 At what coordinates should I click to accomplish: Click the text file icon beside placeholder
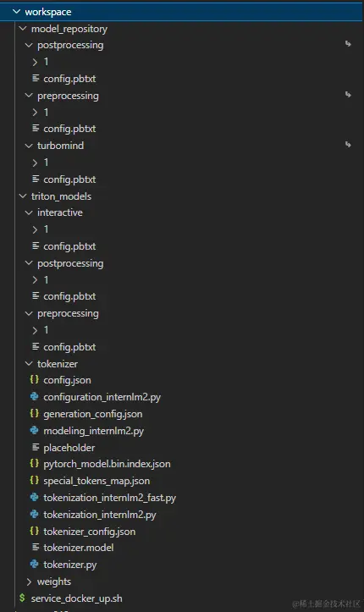tap(36, 447)
